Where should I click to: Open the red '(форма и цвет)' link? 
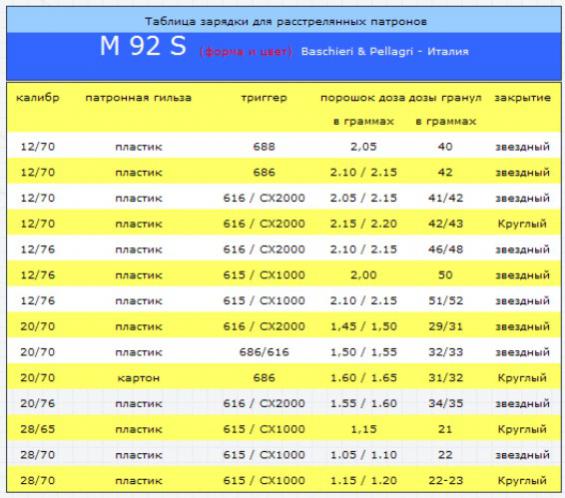(246, 52)
